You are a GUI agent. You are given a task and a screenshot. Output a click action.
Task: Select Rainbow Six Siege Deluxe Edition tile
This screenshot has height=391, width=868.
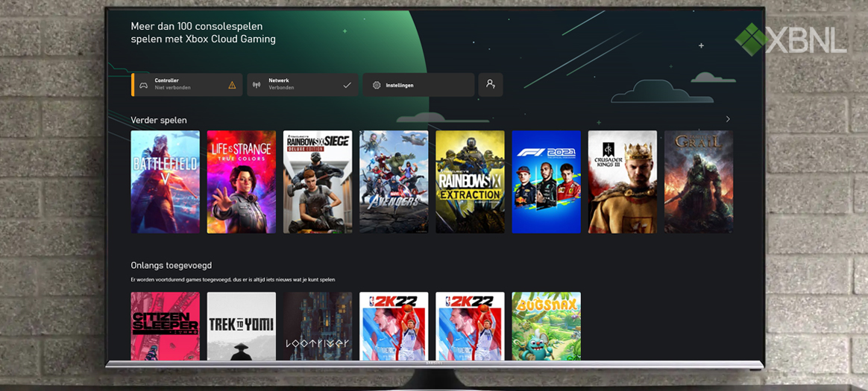[x=318, y=182]
